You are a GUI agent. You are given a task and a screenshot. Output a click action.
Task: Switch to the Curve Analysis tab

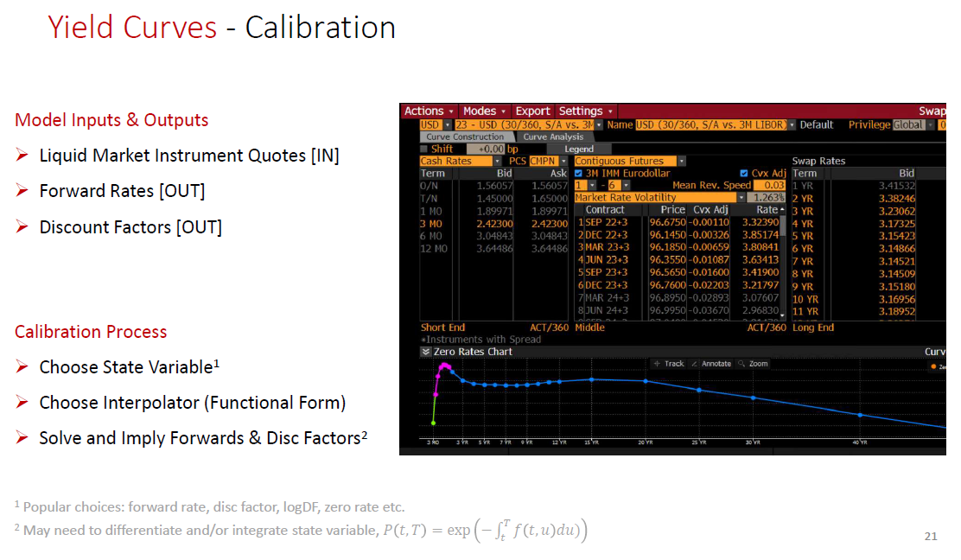[x=553, y=137]
